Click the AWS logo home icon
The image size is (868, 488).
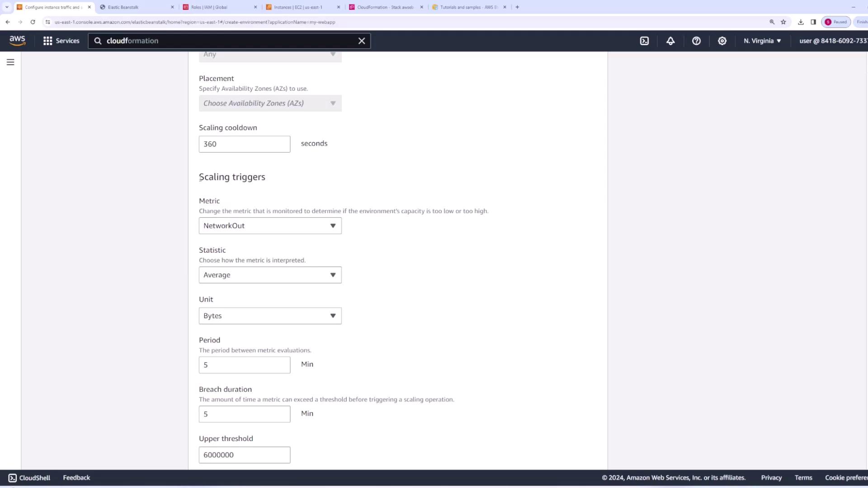[x=17, y=41]
